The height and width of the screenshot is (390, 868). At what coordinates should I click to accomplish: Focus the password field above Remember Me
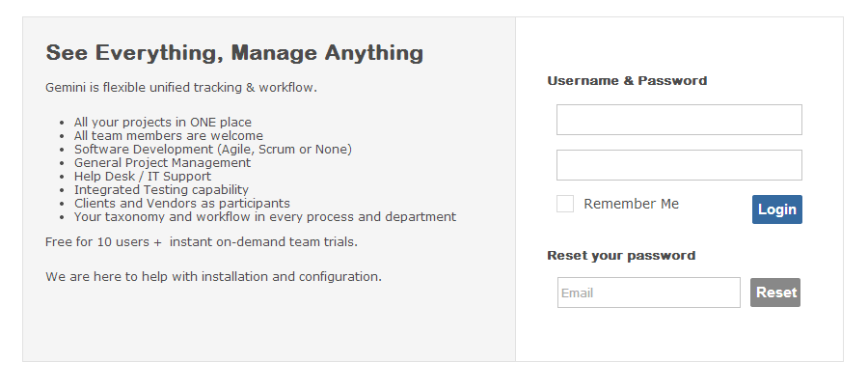pyautogui.click(x=679, y=165)
